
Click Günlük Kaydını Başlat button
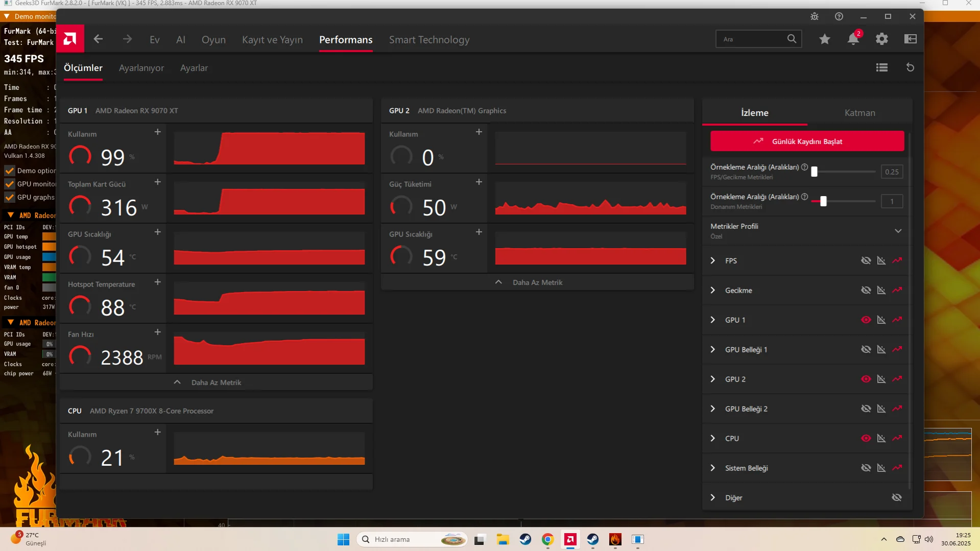pyautogui.click(x=807, y=141)
